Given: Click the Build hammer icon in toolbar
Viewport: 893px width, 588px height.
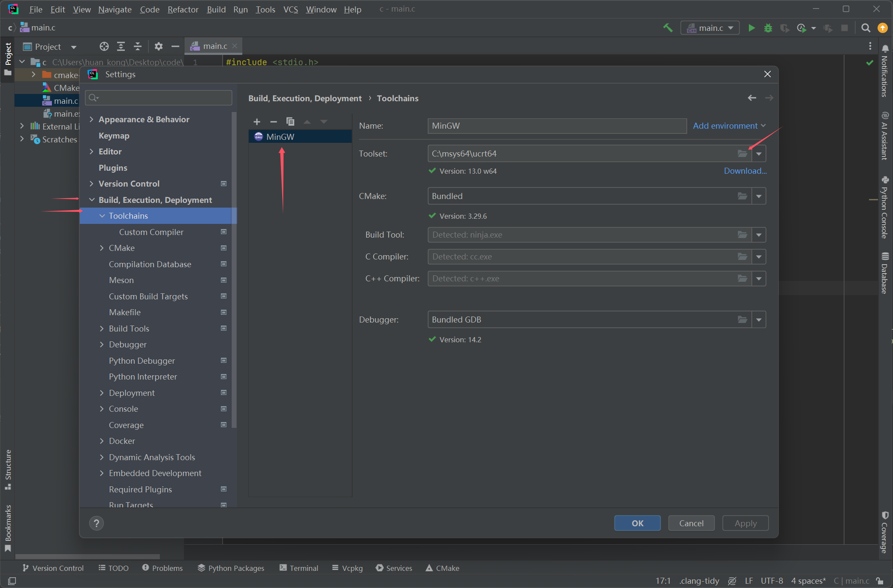Looking at the screenshot, I should [x=667, y=28].
